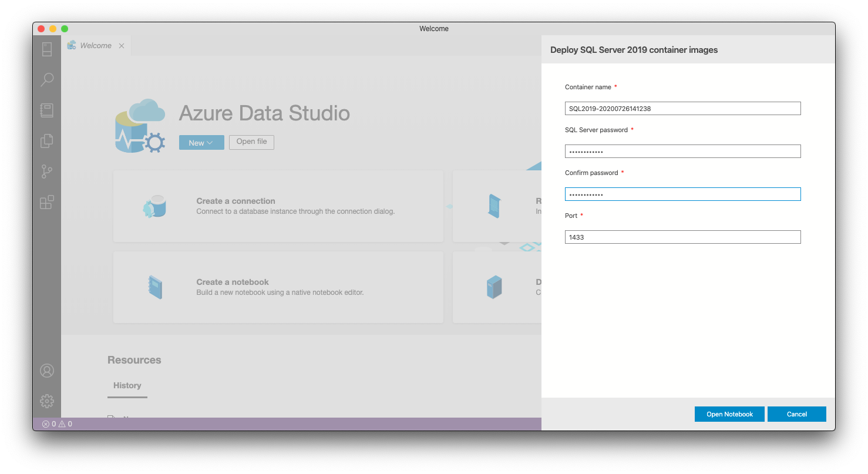Screen dimensions: 868x474
Task: Click the Accounts icon in sidebar
Action: (x=47, y=371)
